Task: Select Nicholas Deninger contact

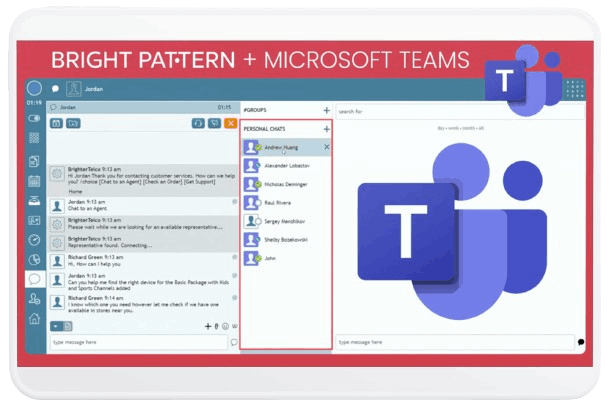Action: [286, 184]
